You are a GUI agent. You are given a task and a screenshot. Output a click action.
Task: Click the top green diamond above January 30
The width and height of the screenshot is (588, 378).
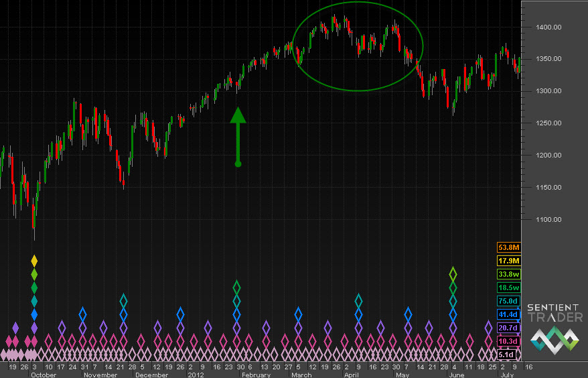tap(236, 287)
